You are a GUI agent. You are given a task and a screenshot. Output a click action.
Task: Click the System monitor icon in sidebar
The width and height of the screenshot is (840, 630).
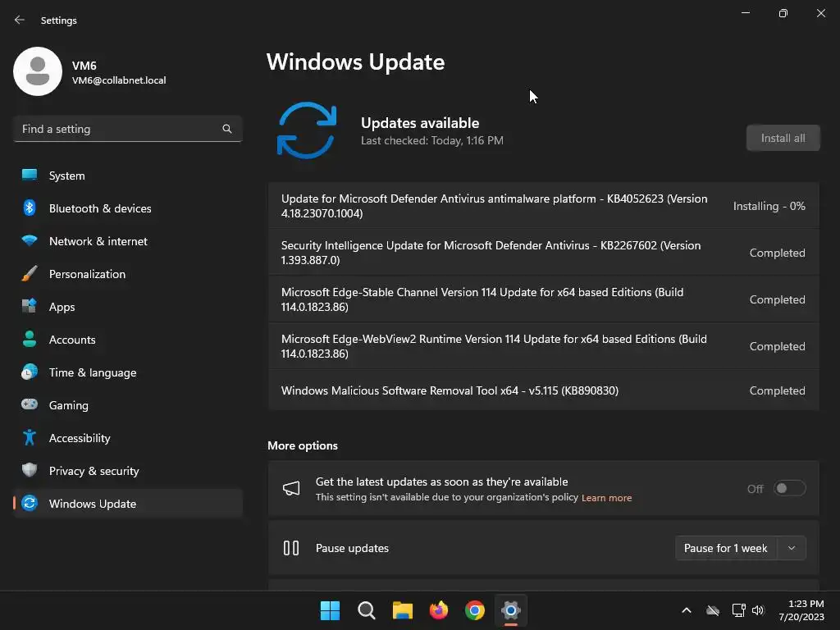coord(30,176)
